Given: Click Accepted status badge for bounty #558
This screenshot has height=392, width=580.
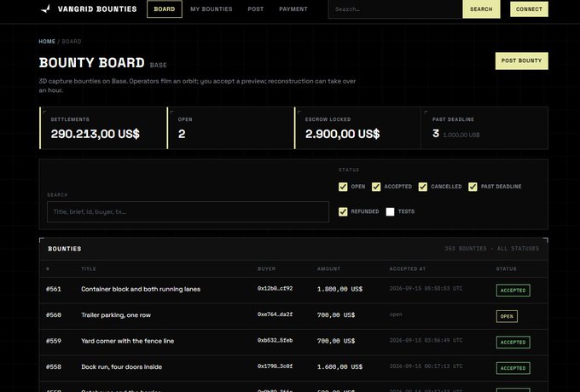Looking at the screenshot, I should tap(513, 368).
